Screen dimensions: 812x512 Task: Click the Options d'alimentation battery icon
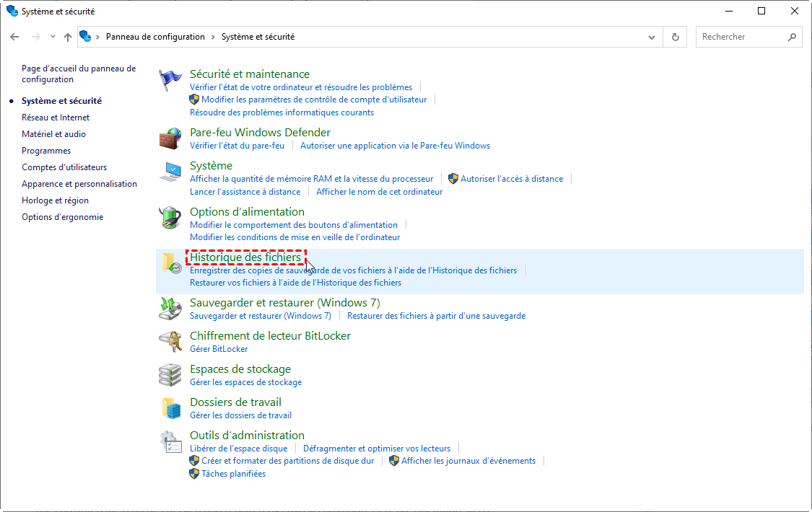click(170, 217)
